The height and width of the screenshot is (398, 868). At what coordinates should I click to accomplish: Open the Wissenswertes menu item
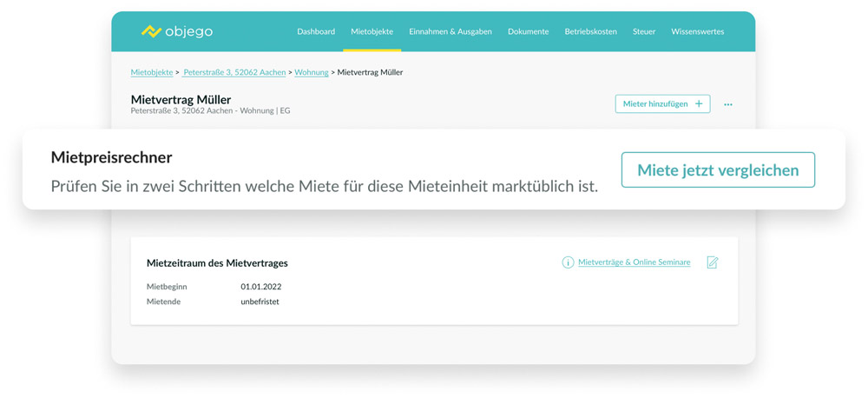697,32
